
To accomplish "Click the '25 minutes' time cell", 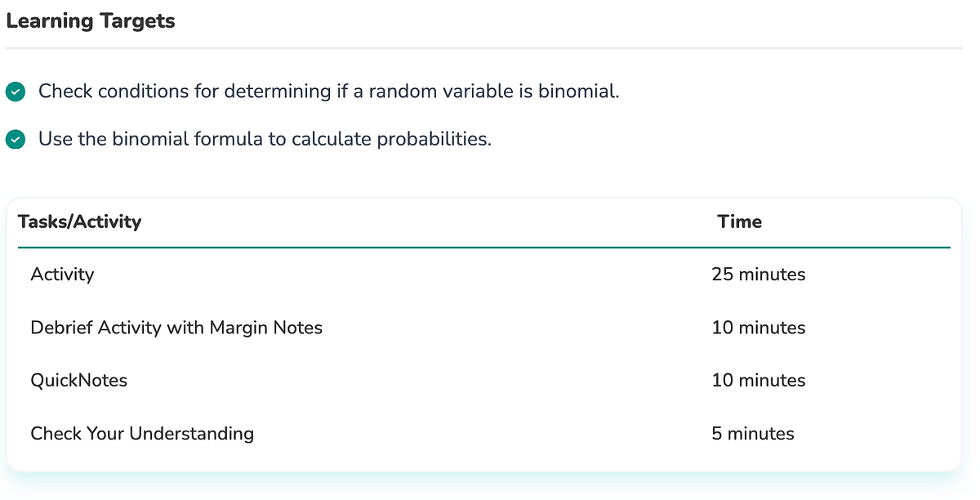I will [x=758, y=275].
